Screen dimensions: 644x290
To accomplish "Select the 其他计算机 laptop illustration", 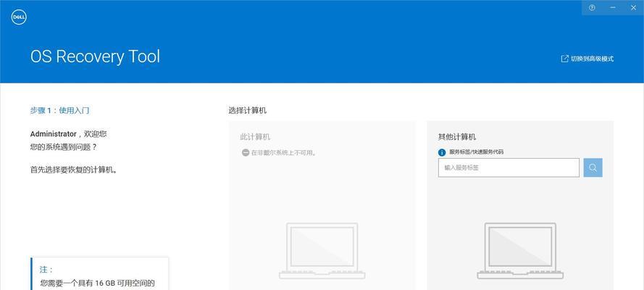I will [x=520, y=251].
